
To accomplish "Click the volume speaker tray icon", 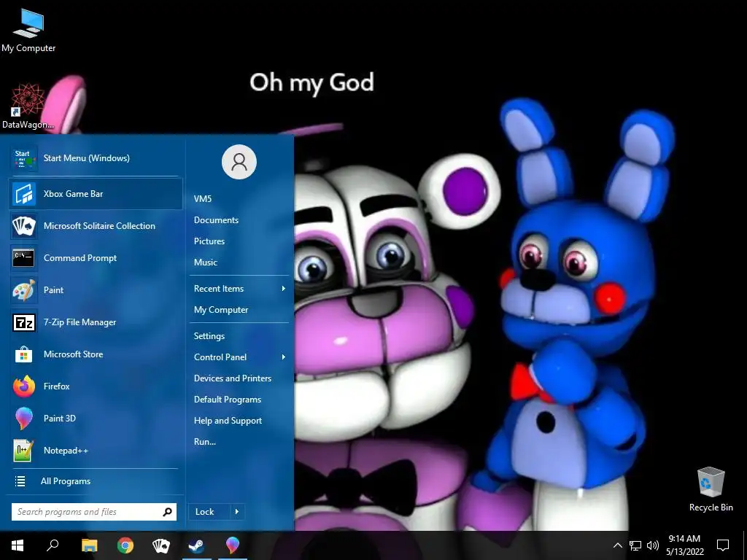I will 653,545.
